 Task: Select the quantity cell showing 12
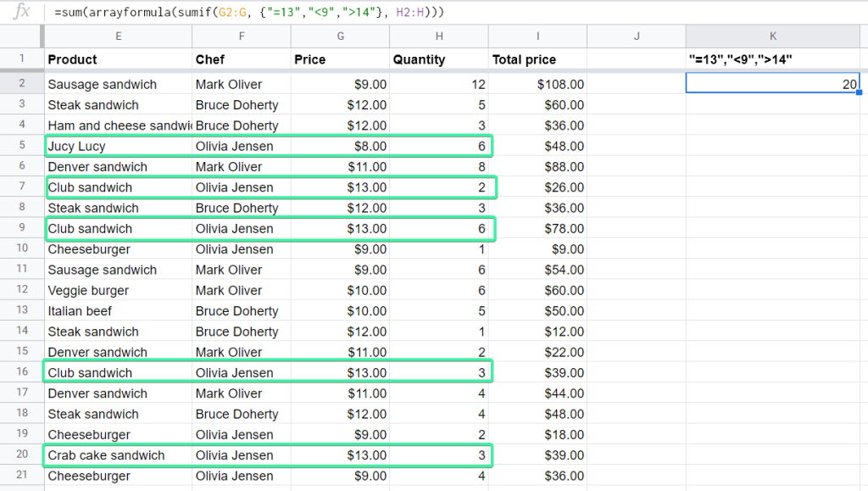pos(439,84)
